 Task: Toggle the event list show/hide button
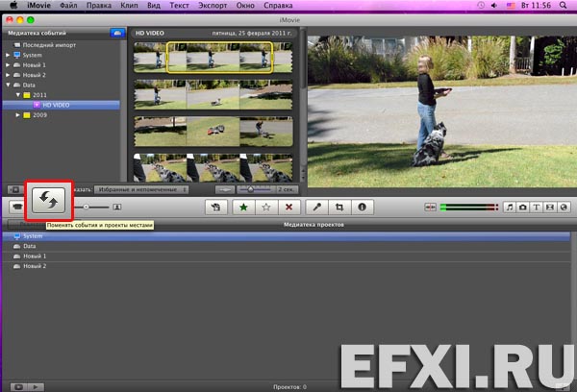click(x=15, y=189)
